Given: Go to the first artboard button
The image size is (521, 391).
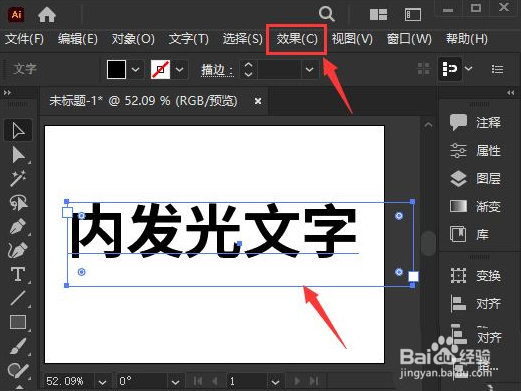Looking at the screenshot, I should coord(198,381).
